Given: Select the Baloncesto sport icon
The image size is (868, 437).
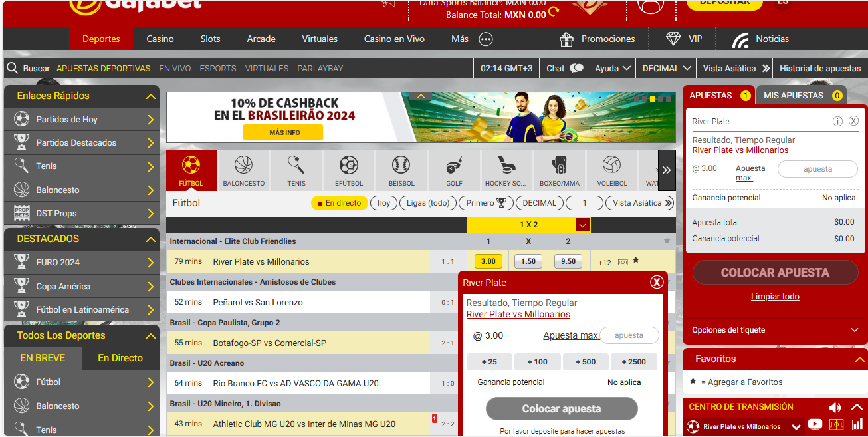Looking at the screenshot, I should [243, 170].
